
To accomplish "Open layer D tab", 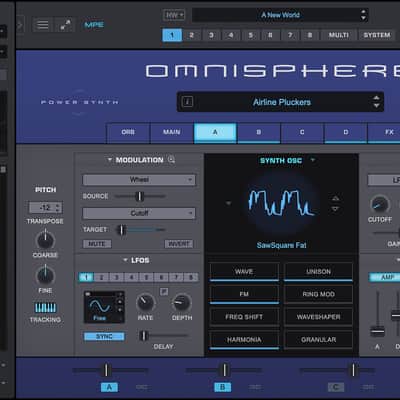I will tap(346, 132).
